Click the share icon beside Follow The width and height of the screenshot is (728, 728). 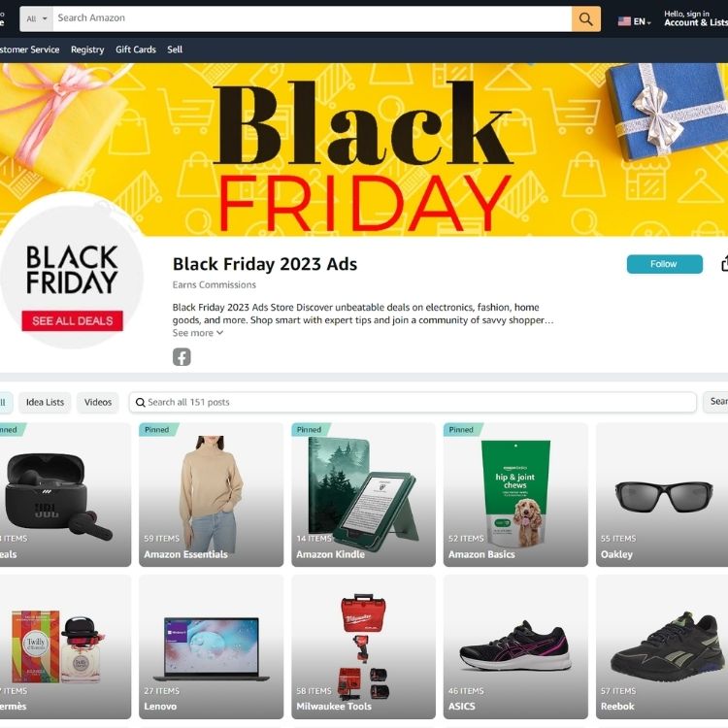(x=724, y=263)
